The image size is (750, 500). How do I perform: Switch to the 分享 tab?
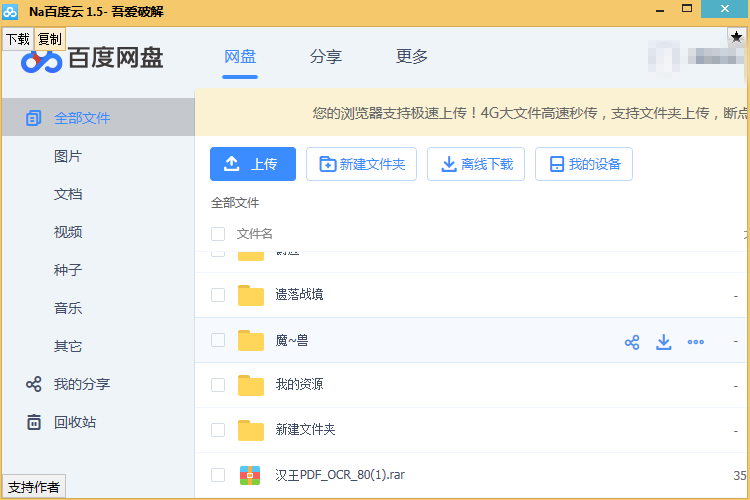[x=326, y=57]
